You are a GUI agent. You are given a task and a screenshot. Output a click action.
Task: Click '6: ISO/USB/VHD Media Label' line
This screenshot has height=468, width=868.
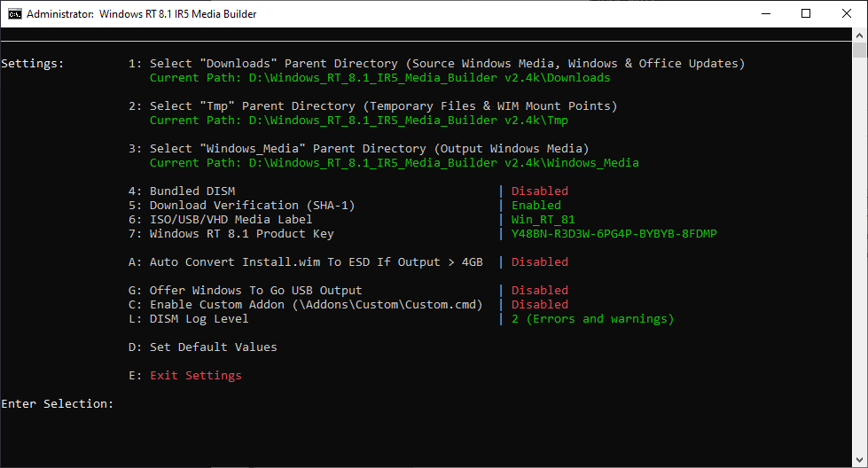(220, 220)
